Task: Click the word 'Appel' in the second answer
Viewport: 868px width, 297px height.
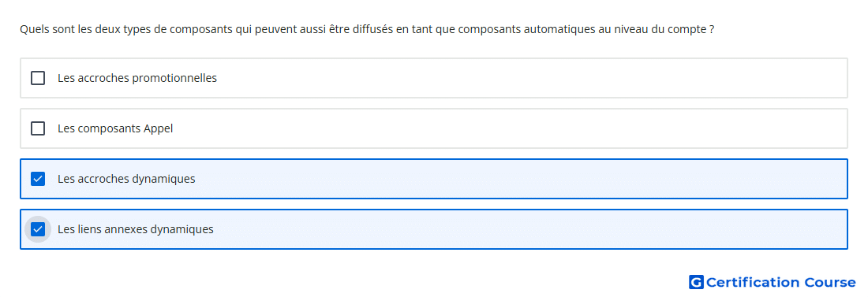Action: (159, 129)
